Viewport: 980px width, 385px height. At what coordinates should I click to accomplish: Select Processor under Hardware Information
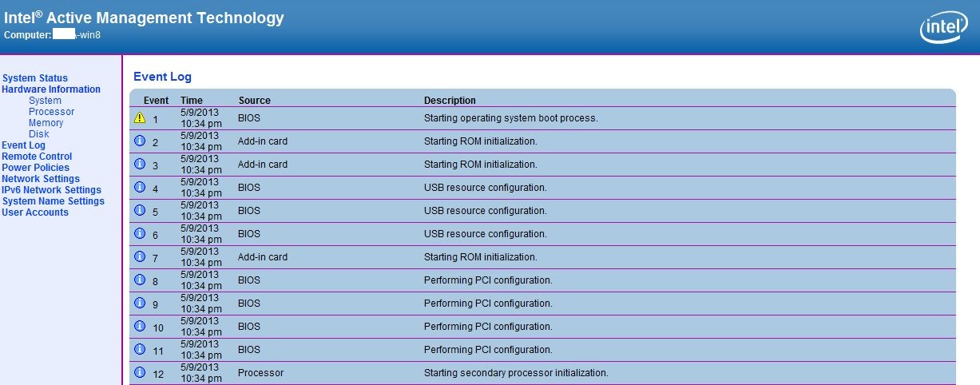pos(51,112)
